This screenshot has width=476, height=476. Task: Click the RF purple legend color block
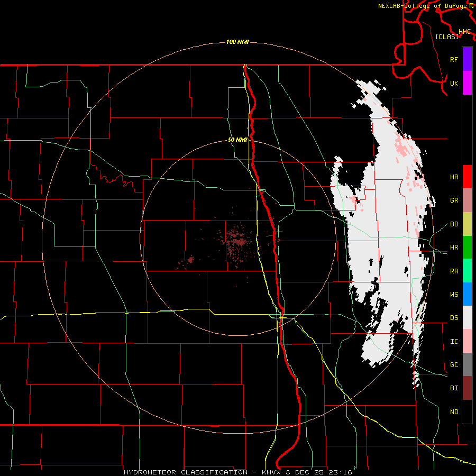[467, 59]
